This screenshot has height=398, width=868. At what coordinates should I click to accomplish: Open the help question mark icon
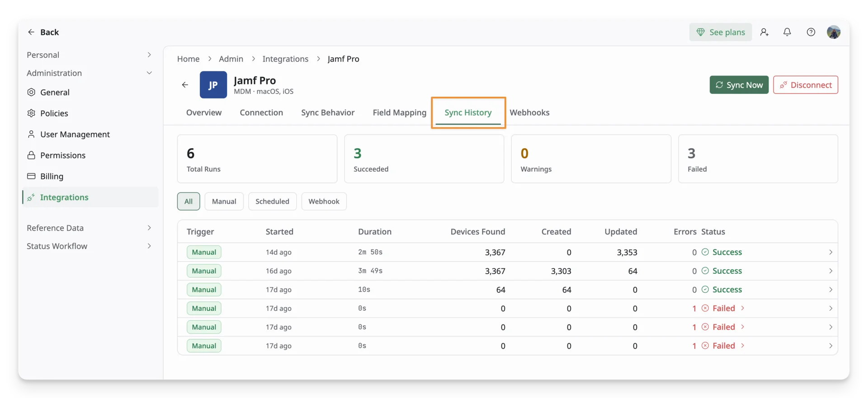click(x=811, y=32)
